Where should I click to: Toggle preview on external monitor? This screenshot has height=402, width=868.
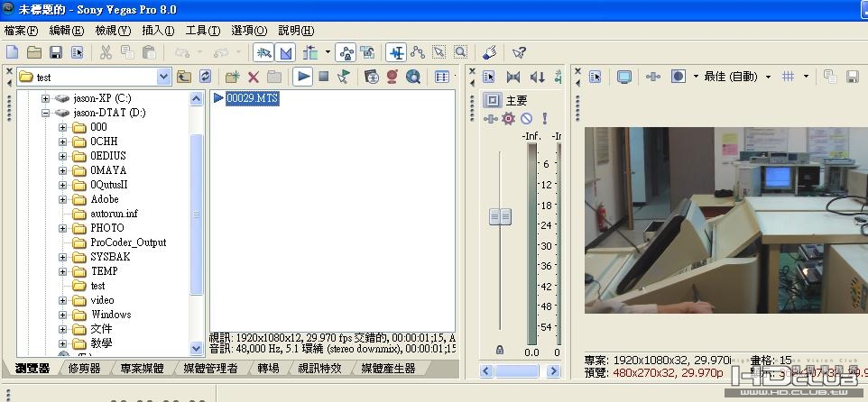[624, 77]
